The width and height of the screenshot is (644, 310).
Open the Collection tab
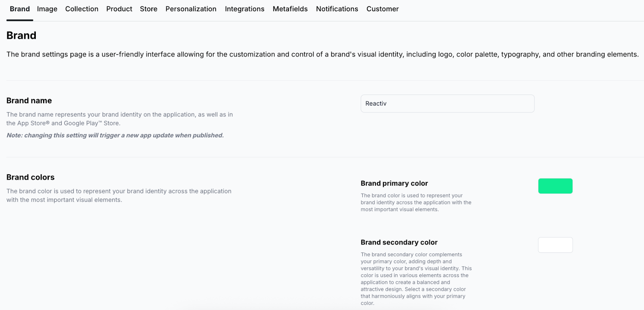82,9
